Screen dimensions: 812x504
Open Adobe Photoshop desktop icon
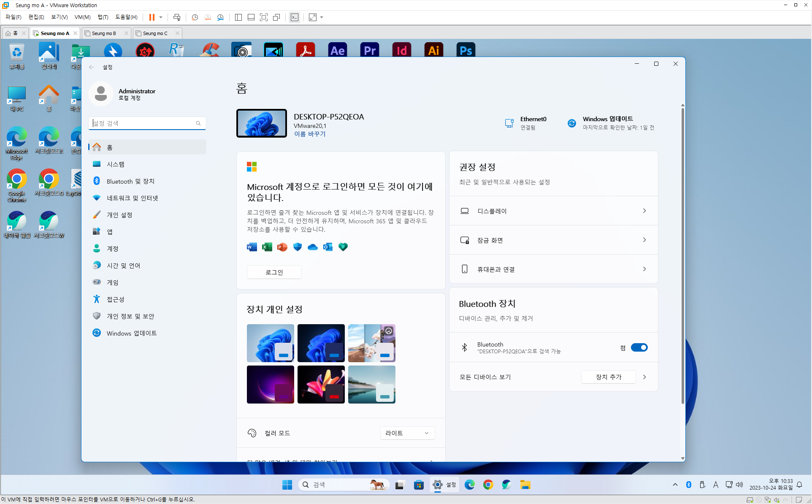(x=466, y=51)
